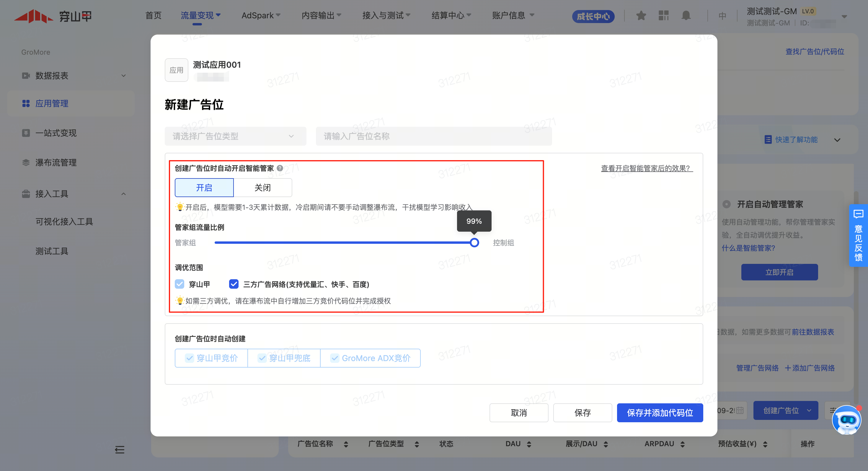The image size is (868, 471).
Task: Uncheck the 三方广告网络 checkbox
Action: pyautogui.click(x=234, y=284)
